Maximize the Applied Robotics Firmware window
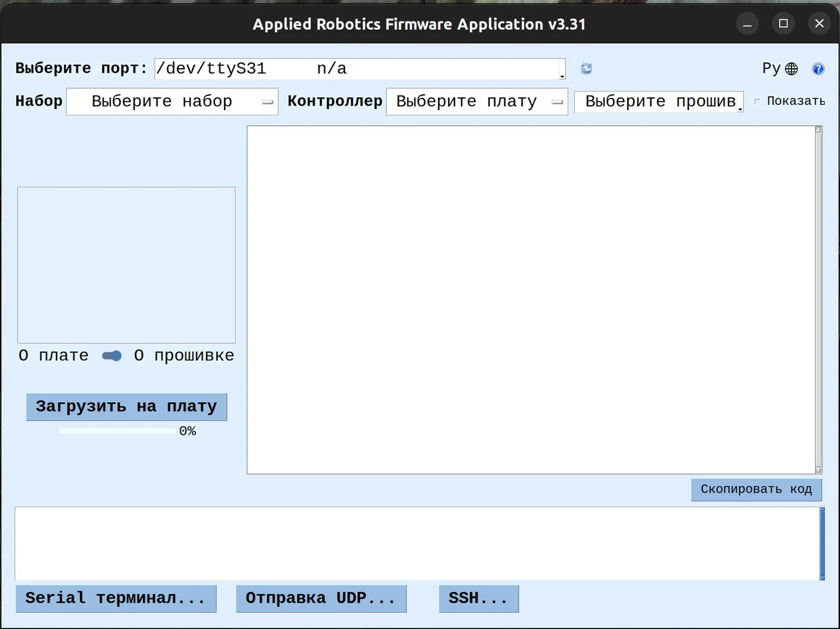 coord(783,24)
